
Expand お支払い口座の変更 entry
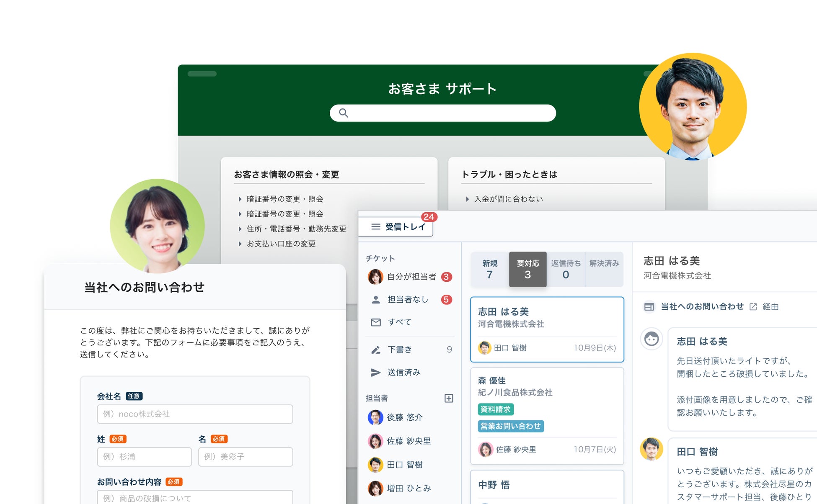[x=281, y=244]
